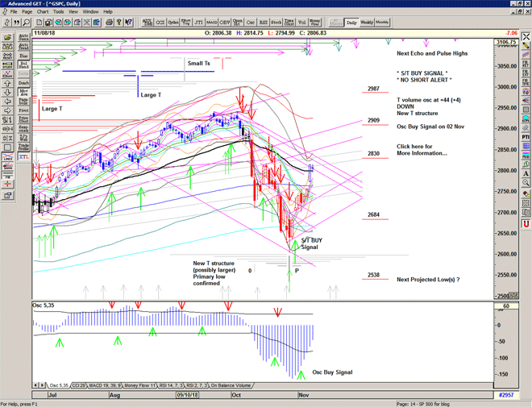This screenshot has height=407, width=532.
Task: Switch chart to Weekly timeframe
Action: [367, 23]
